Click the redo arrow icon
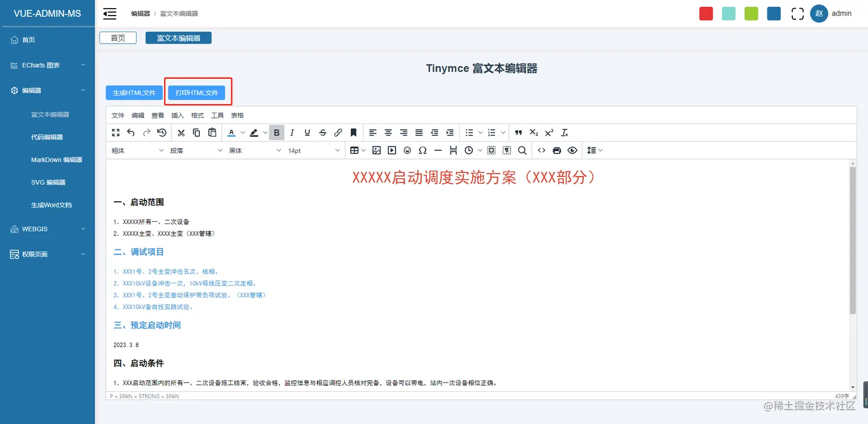Image resolution: width=868 pixels, height=424 pixels. [x=146, y=133]
